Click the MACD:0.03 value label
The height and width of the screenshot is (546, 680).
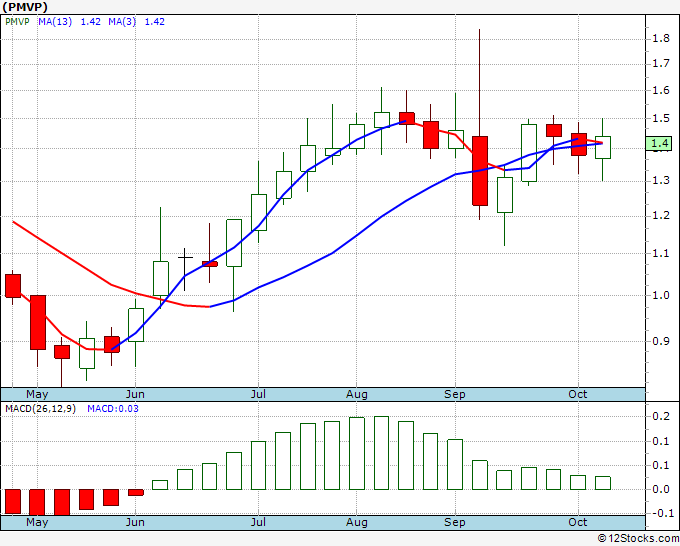113,409
